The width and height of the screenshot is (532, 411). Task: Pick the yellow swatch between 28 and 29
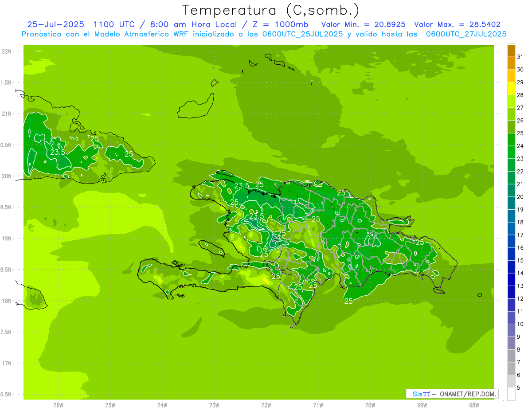pos(511,89)
